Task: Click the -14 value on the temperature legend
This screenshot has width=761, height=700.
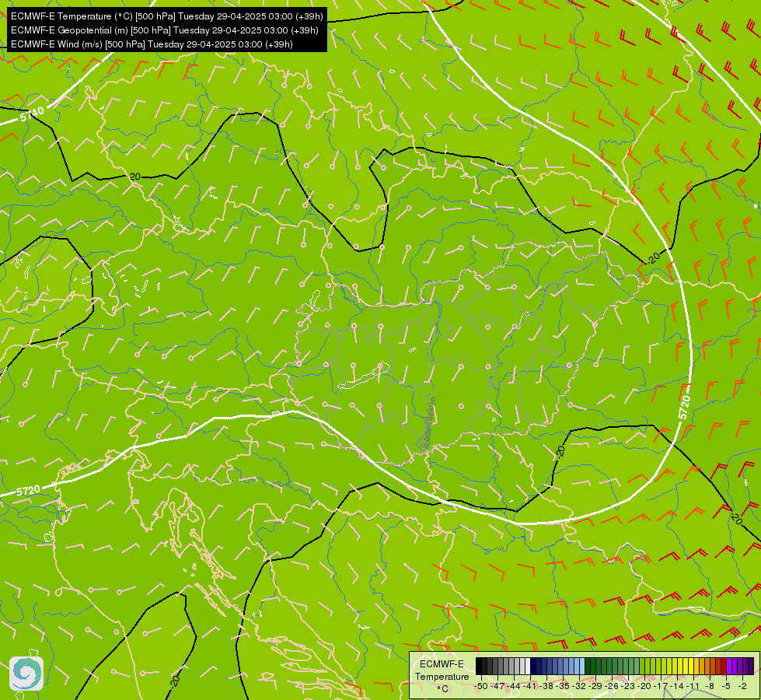Action: (x=677, y=686)
